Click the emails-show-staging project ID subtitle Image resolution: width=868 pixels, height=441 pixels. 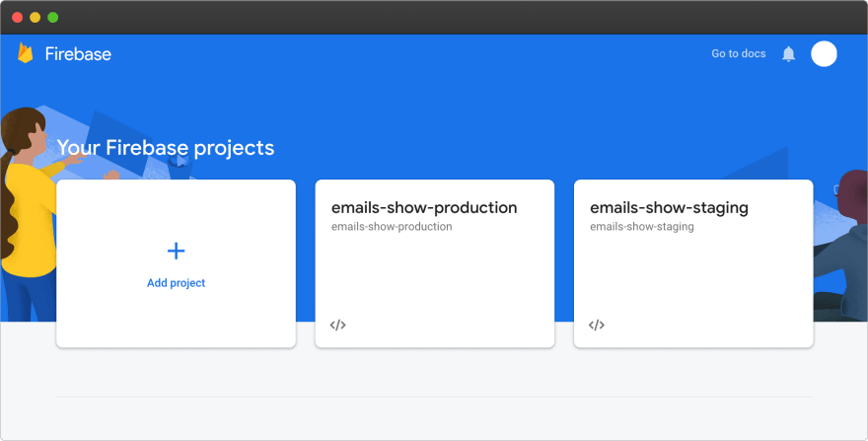[641, 227]
